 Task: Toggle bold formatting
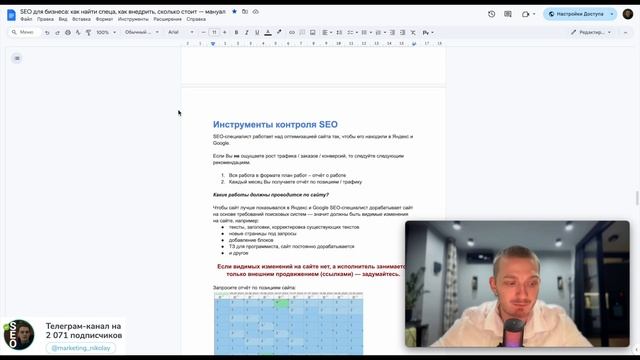click(236, 32)
